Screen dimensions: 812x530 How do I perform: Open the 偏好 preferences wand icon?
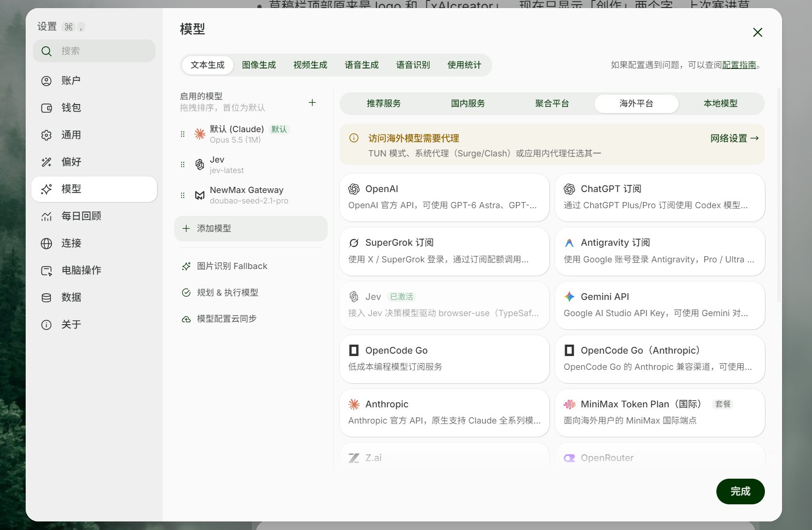[46, 162]
